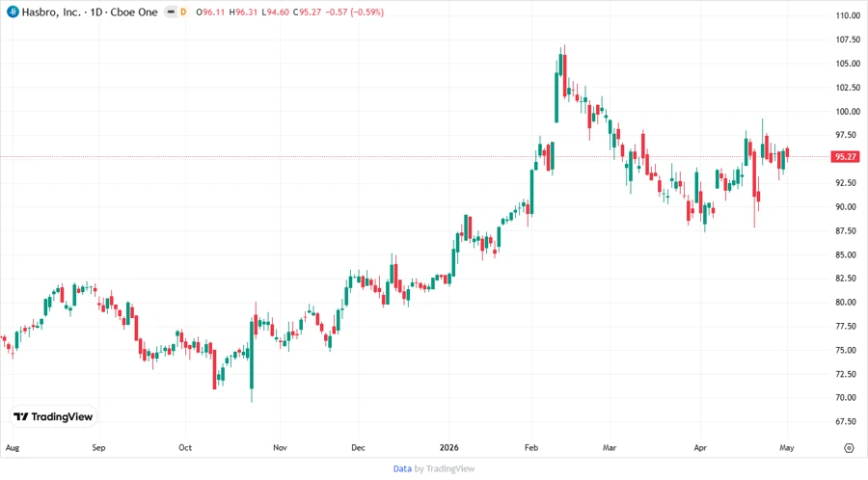Click the 87.50 price axis label
The image size is (868, 480).
(x=848, y=230)
